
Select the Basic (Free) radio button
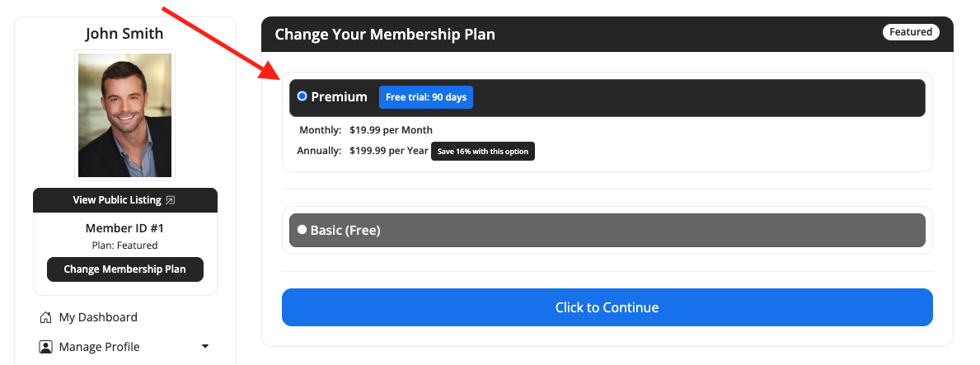pyautogui.click(x=302, y=229)
